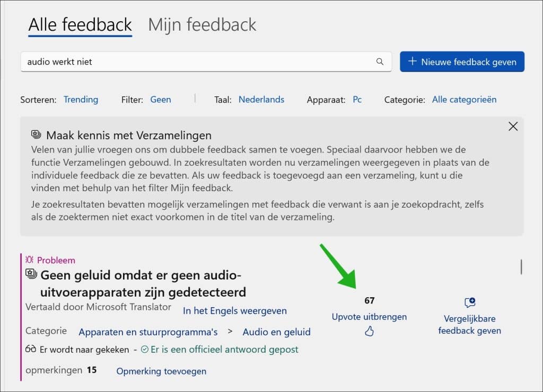Click the search magnifier icon

[x=380, y=61]
